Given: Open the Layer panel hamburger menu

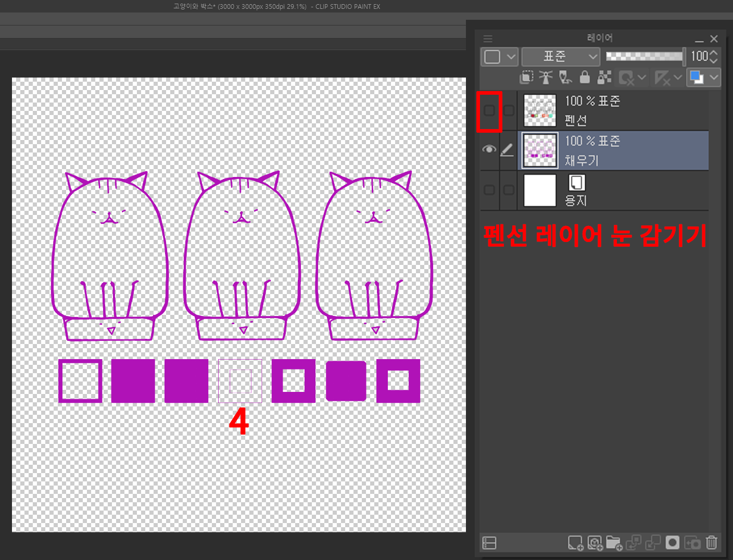Looking at the screenshot, I should coord(488,39).
